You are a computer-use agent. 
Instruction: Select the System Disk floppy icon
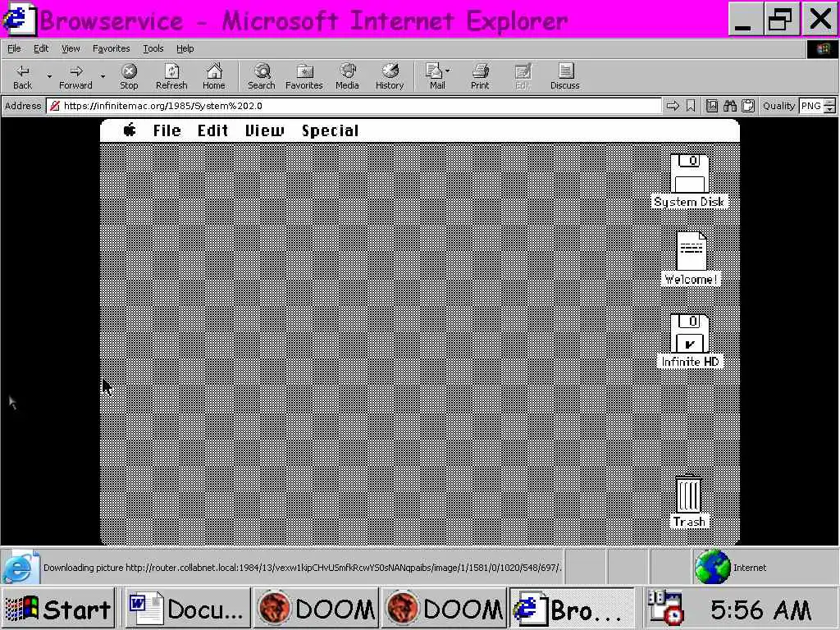[689, 174]
